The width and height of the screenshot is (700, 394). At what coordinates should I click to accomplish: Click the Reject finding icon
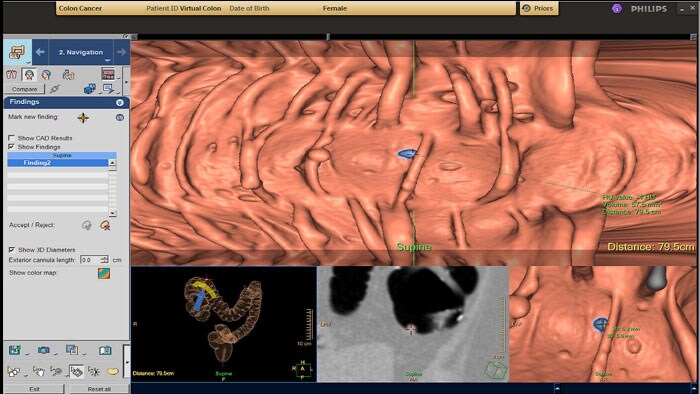[x=105, y=225]
